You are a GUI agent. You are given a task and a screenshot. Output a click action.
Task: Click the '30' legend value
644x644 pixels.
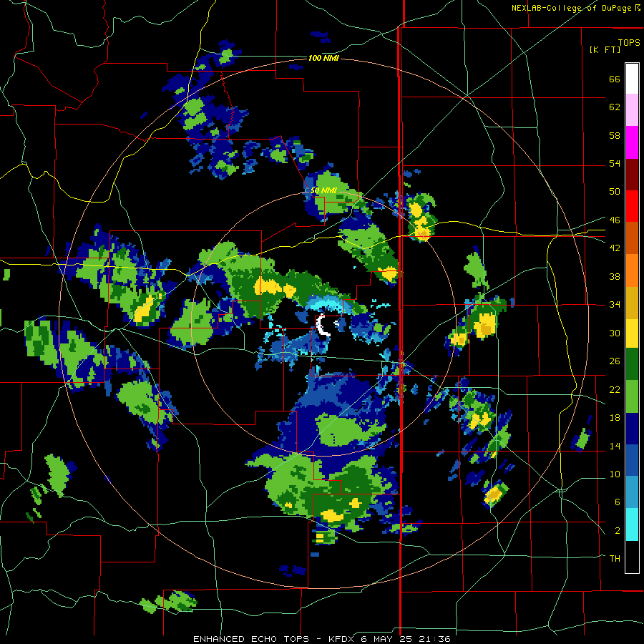pyautogui.click(x=615, y=333)
